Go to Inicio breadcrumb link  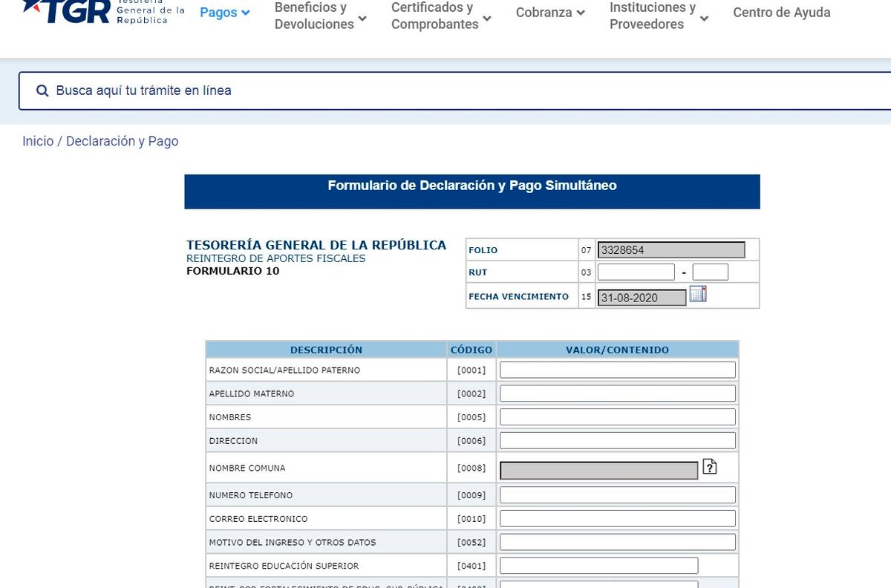[x=38, y=141]
